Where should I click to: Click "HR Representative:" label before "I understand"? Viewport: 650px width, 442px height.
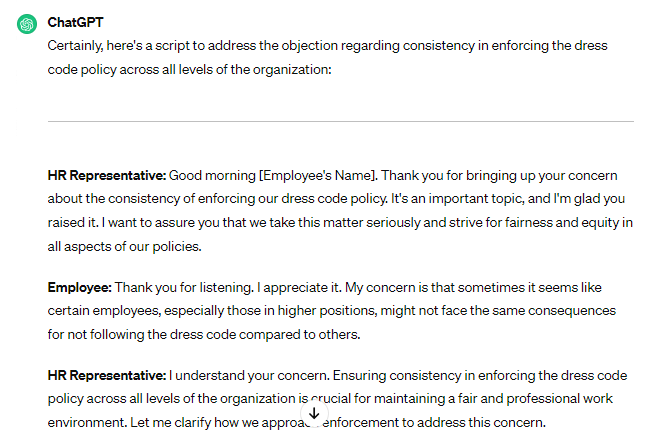107,375
